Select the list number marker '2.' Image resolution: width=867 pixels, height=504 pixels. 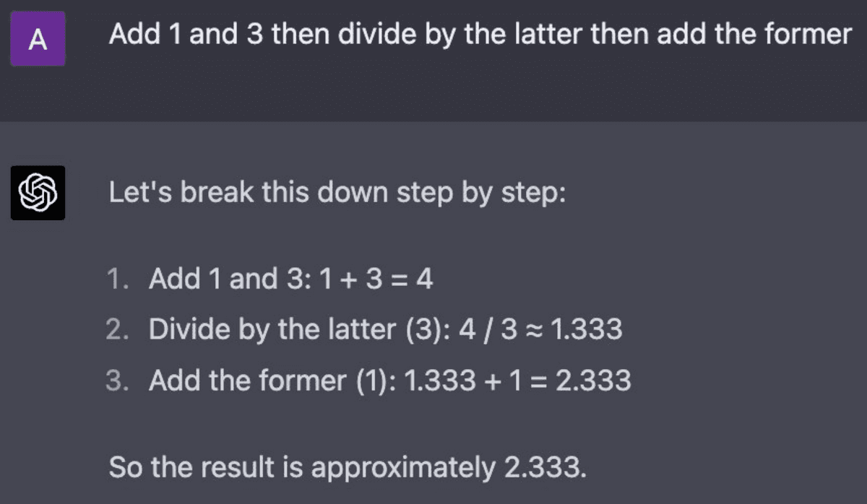(118, 329)
